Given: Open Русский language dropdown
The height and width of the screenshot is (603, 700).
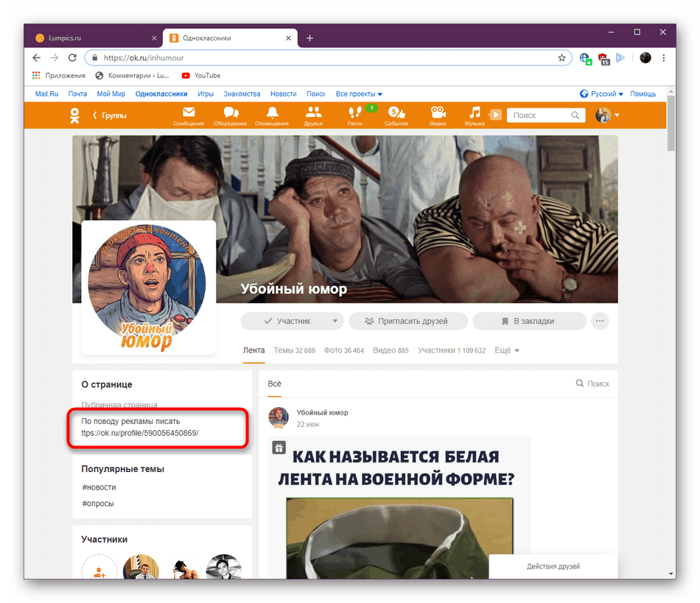Looking at the screenshot, I should 601,94.
